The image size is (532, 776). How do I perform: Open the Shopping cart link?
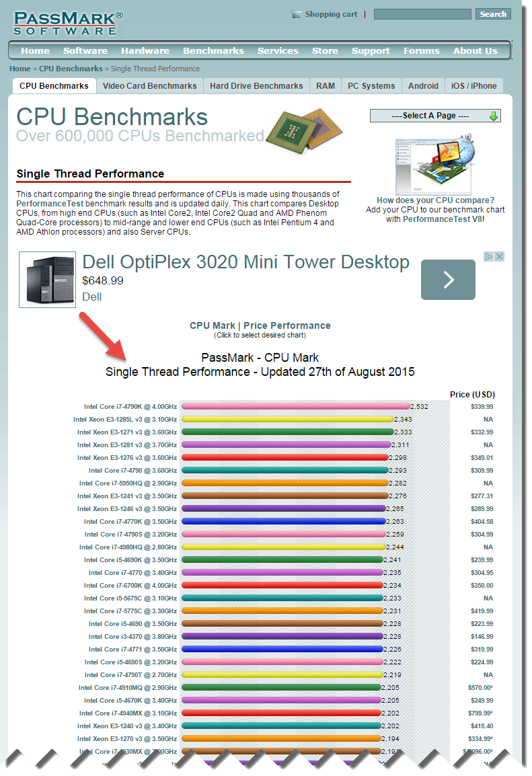[x=331, y=14]
